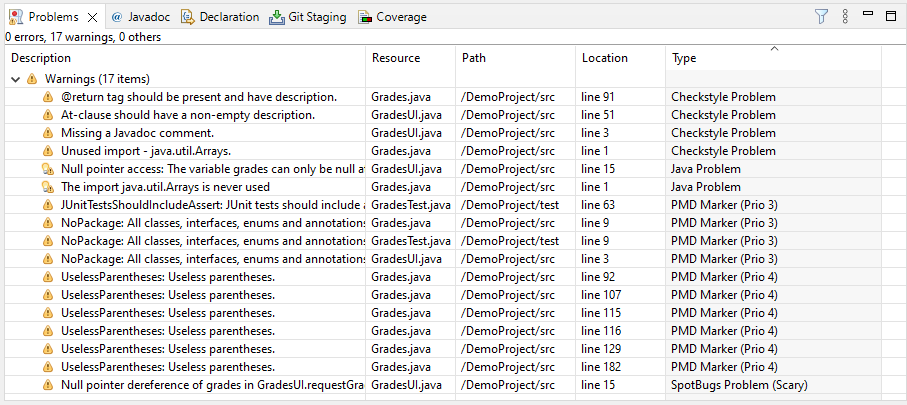This screenshot has width=907, height=405.
Task: Sort by the Description column header
Action: [185, 58]
